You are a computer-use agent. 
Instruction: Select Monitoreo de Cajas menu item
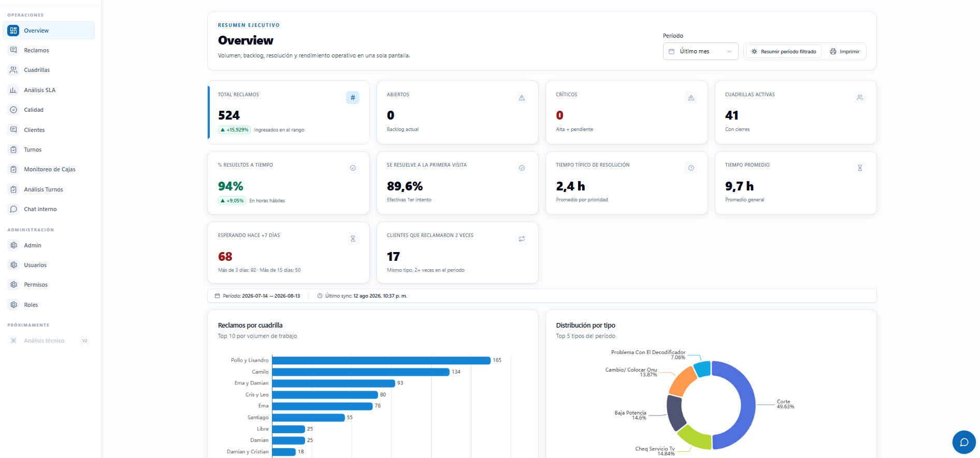(x=49, y=169)
